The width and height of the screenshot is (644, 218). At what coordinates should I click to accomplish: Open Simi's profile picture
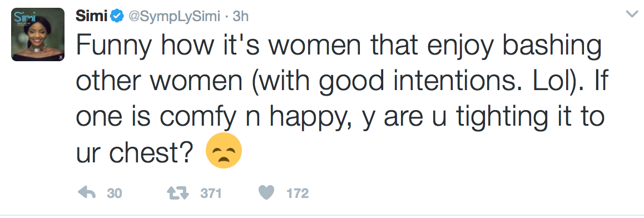38,34
